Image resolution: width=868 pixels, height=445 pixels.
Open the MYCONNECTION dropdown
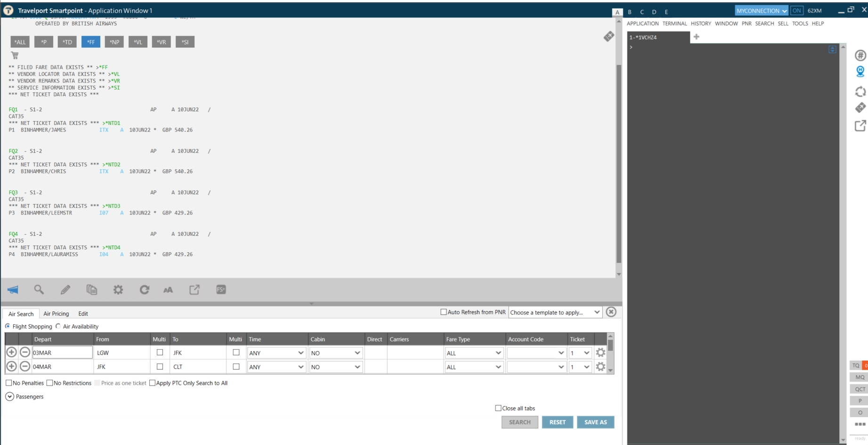pos(762,10)
